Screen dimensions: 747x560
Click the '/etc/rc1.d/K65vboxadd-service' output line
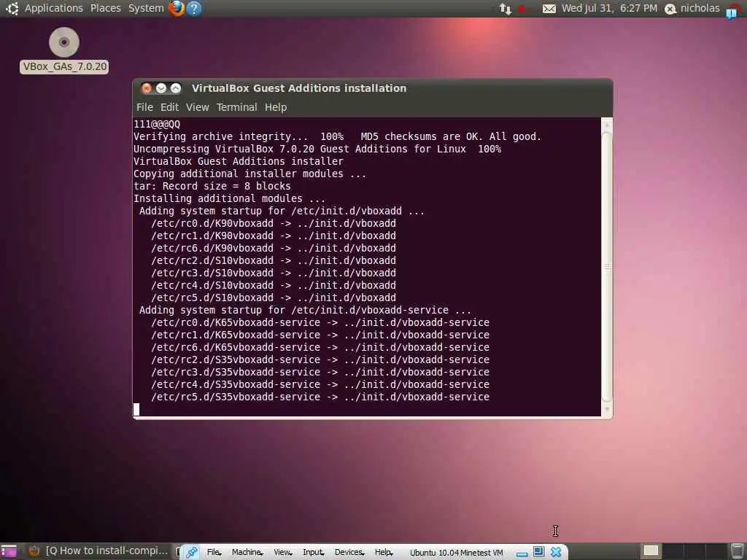(x=320, y=335)
